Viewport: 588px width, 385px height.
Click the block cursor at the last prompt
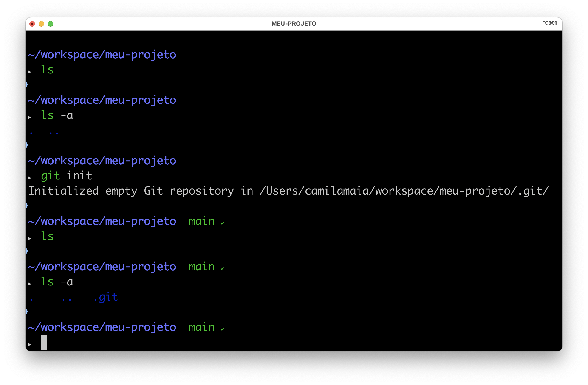click(x=44, y=342)
